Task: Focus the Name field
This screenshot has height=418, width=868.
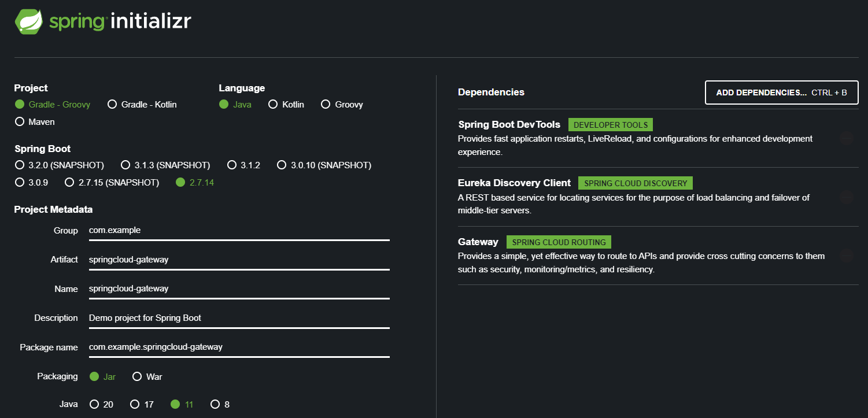Action: coord(239,289)
